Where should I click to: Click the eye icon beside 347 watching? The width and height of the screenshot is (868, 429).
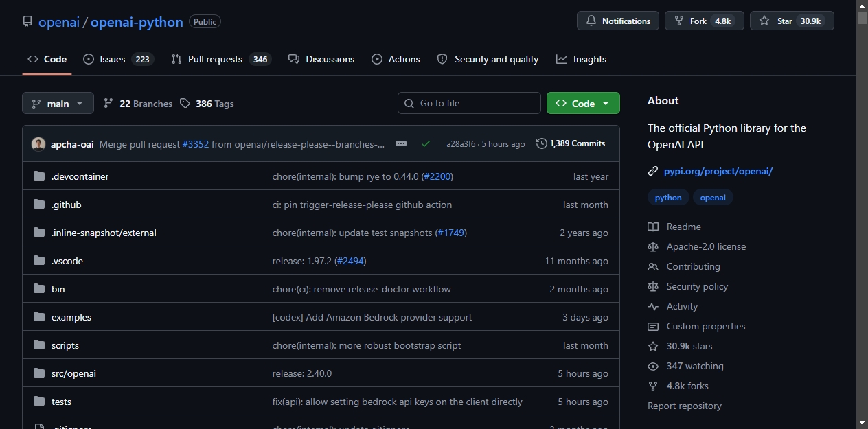(x=653, y=366)
